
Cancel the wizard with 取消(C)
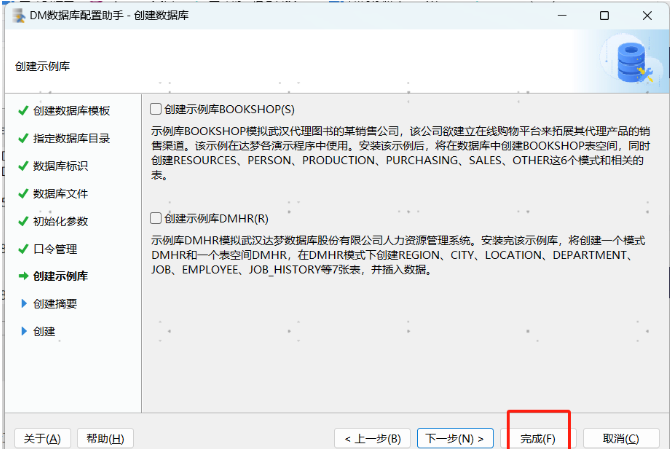[621, 438]
